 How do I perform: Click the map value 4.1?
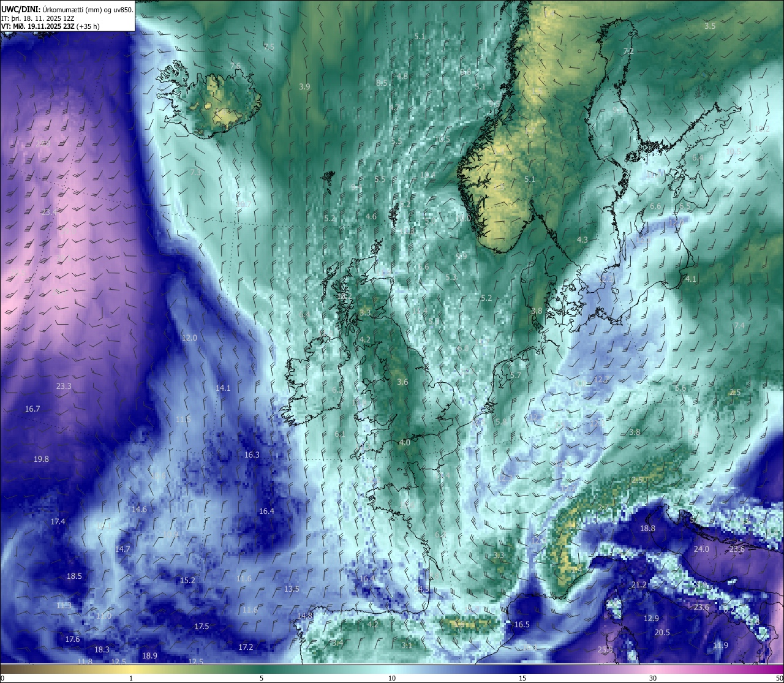(x=691, y=279)
